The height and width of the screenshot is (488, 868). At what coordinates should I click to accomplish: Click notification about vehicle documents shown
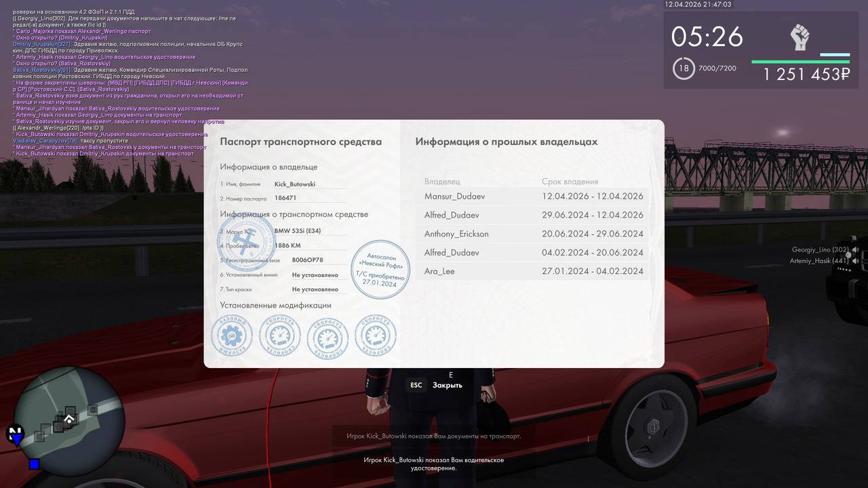click(433, 436)
